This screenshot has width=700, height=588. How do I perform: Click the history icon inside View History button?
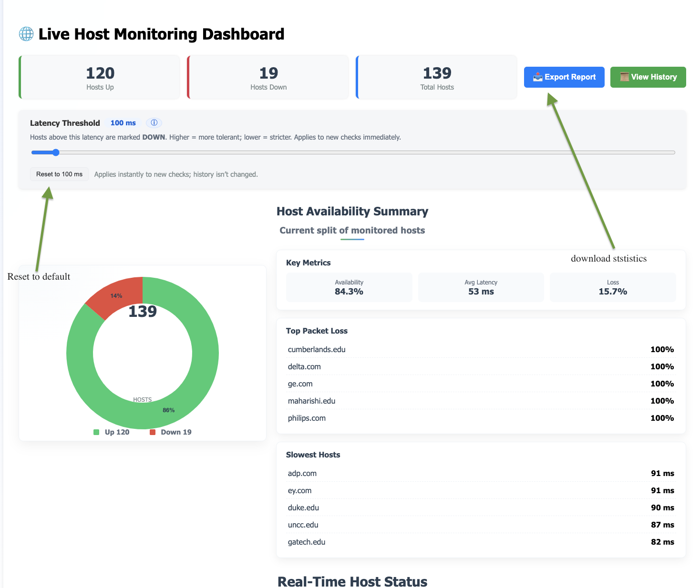tap(624, 77)
